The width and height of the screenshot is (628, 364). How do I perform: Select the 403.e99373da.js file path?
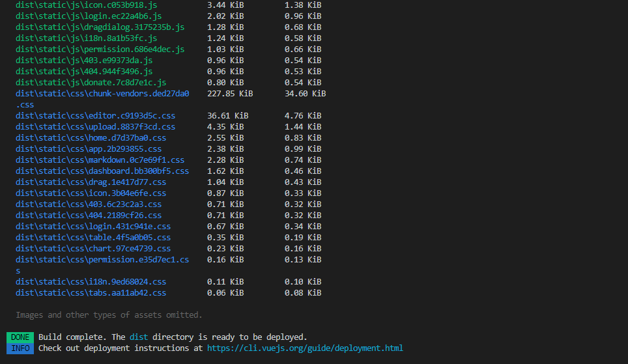click(84, 61)
